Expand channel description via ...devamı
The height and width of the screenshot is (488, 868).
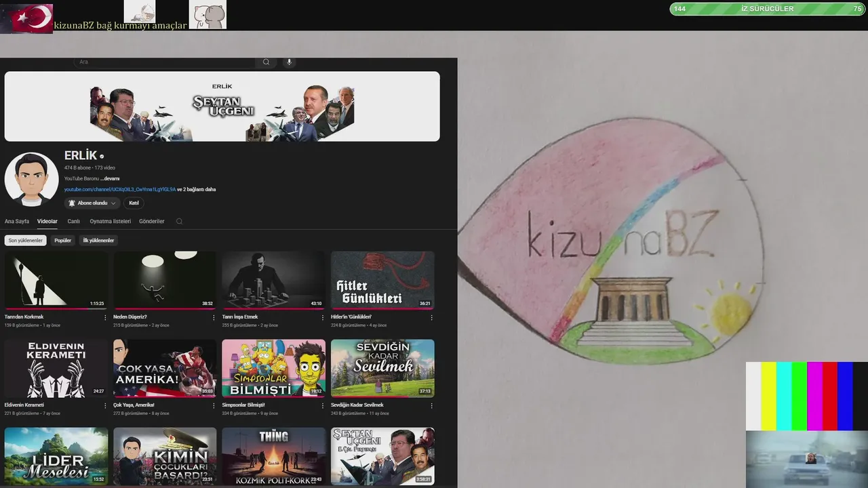111,179
